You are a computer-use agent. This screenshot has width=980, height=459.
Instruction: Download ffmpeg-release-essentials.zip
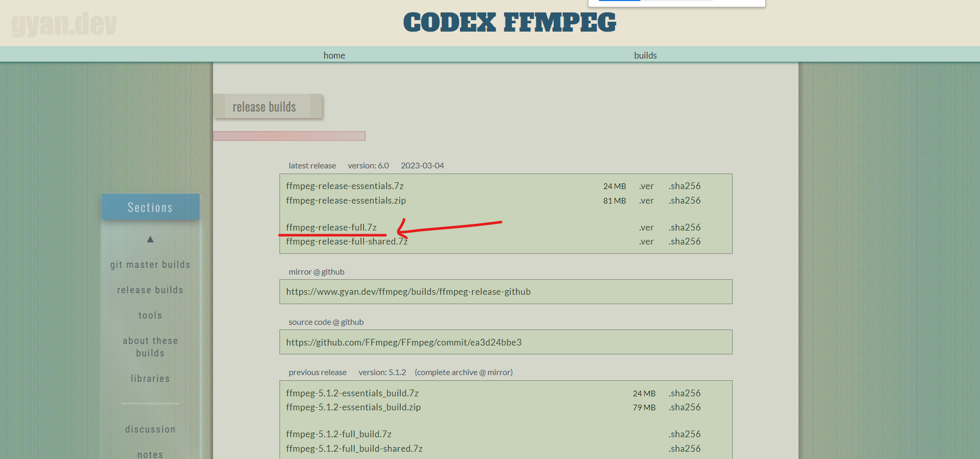tap(346, 200)
